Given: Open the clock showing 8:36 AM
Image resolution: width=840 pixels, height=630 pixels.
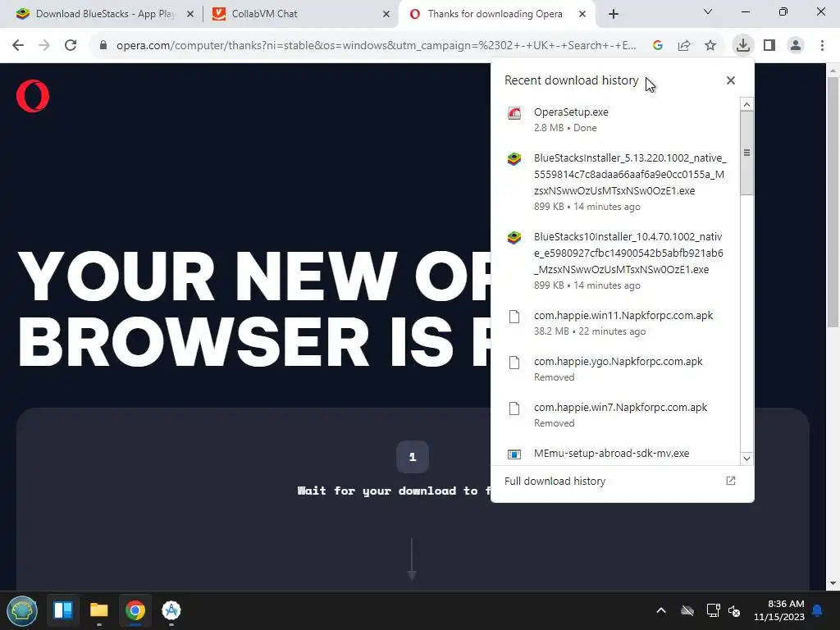Looking at the screenshot, I should [779, 610].
